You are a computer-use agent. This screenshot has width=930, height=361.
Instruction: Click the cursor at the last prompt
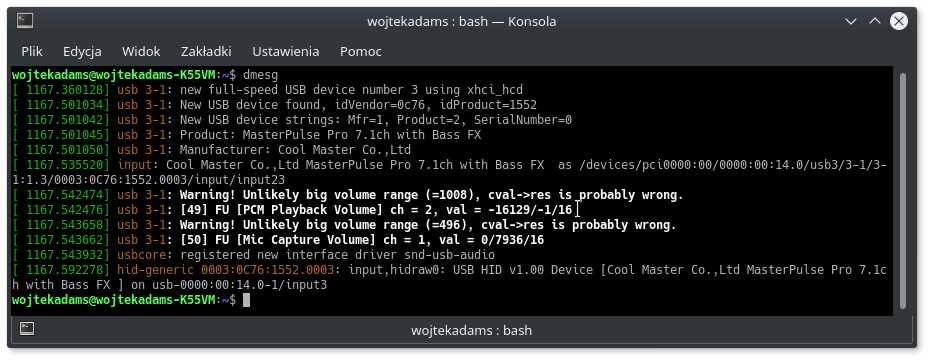click(x=247, y=300)
